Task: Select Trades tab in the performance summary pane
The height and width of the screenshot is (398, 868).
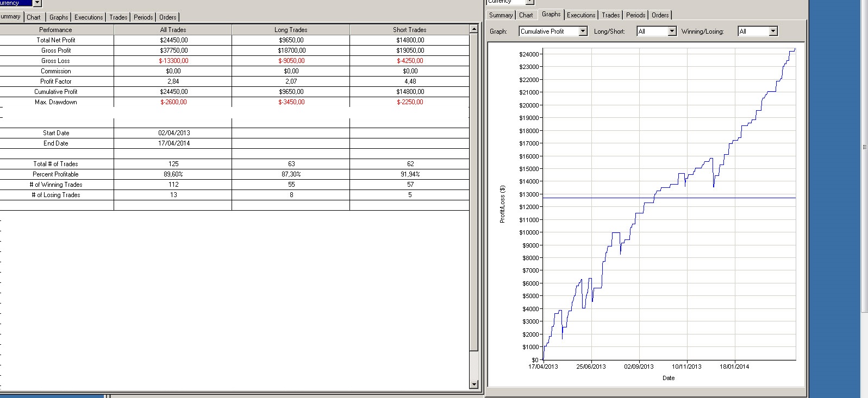Action: pos(118,17)
